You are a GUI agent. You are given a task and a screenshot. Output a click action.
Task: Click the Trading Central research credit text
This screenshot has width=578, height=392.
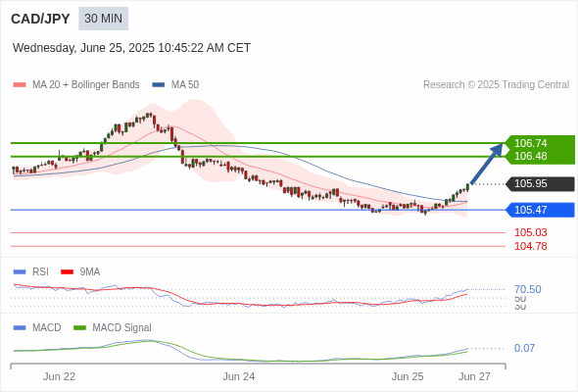coord(496,85)
